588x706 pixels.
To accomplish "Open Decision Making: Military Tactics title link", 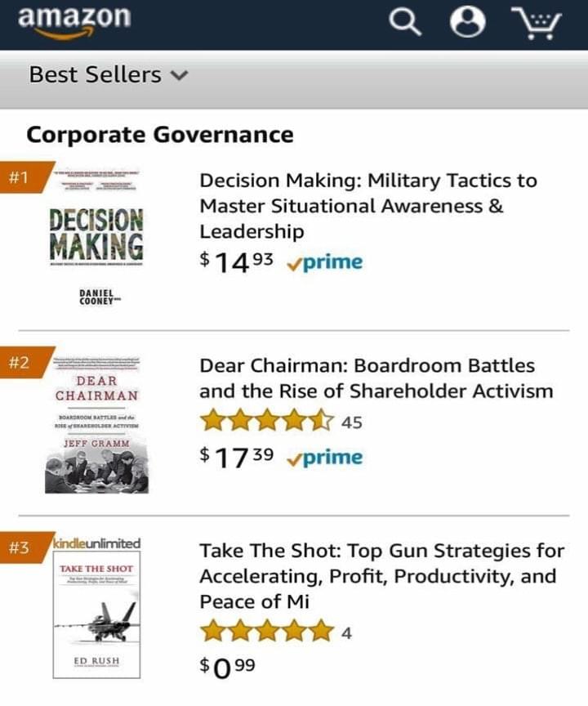I will 367,206.
